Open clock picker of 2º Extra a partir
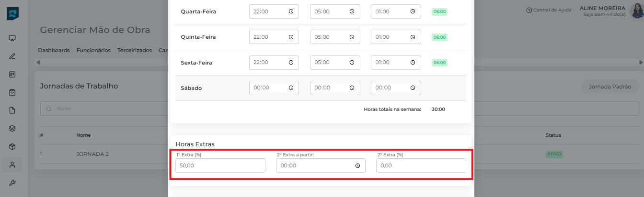The image size is (644, 197). click(357, 166)
